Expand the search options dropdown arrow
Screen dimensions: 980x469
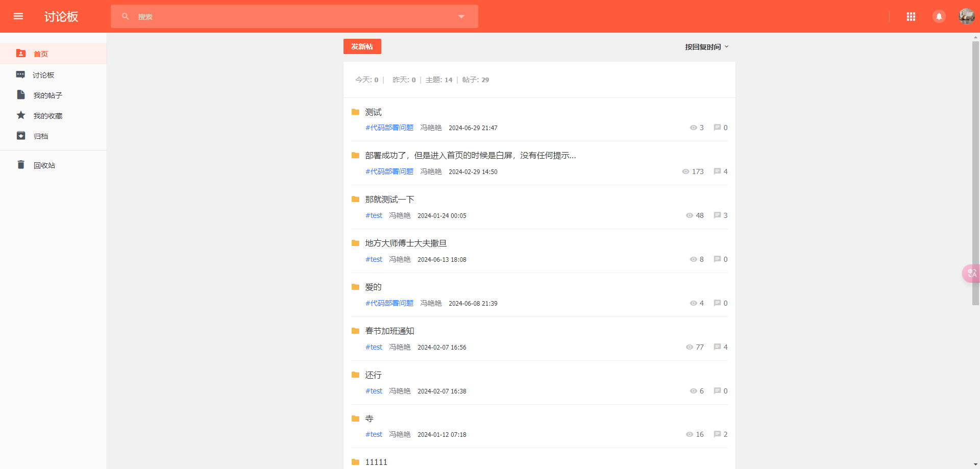click(x=461, y=16)
